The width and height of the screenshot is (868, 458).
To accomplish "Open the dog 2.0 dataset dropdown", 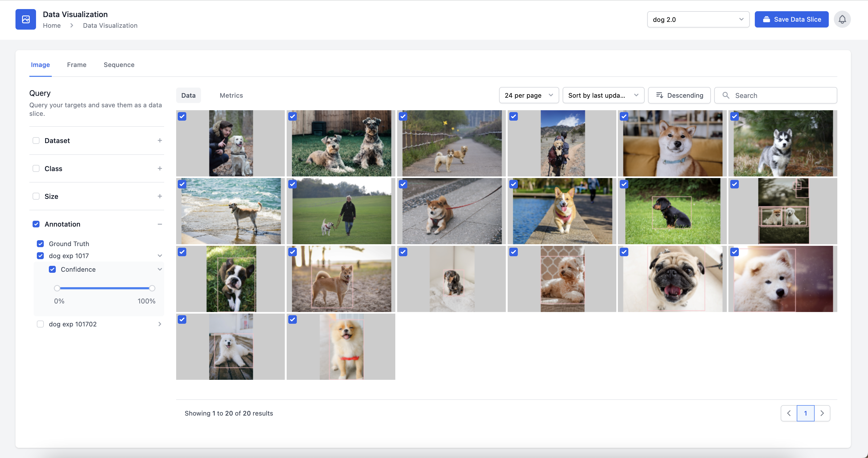I will tap(698, 19).
